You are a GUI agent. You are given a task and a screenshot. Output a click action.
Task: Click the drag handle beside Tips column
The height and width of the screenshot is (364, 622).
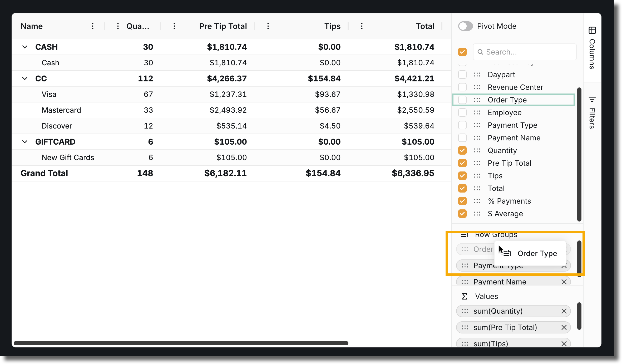pyautogui.click(x=477, y=176)
